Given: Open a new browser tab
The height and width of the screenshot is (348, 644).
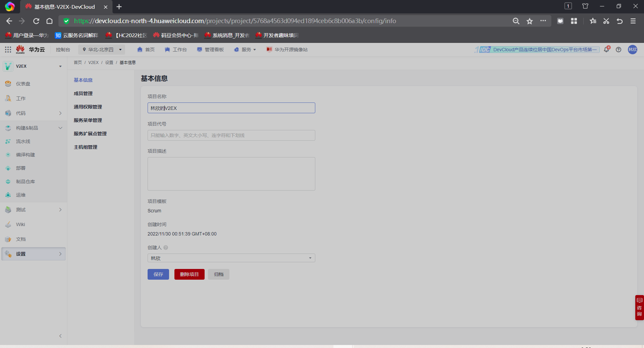Looking at the screenshot, I should 119,7.
